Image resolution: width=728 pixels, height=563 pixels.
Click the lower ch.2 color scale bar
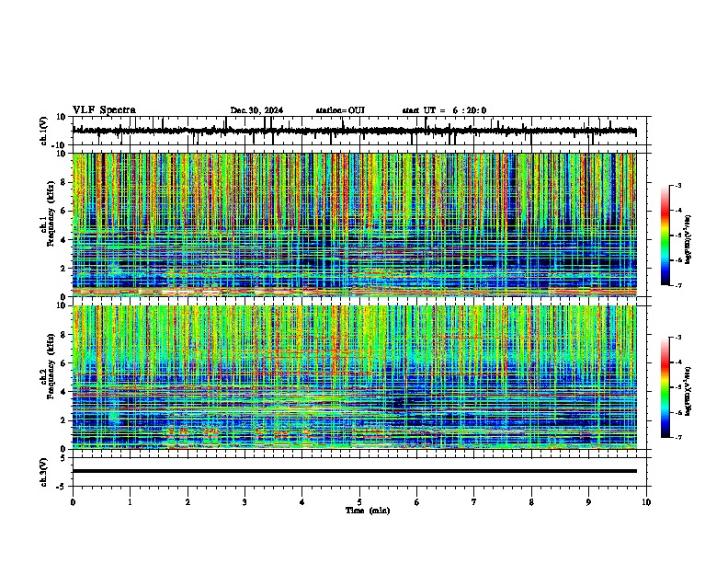click(x=665, y=387)
